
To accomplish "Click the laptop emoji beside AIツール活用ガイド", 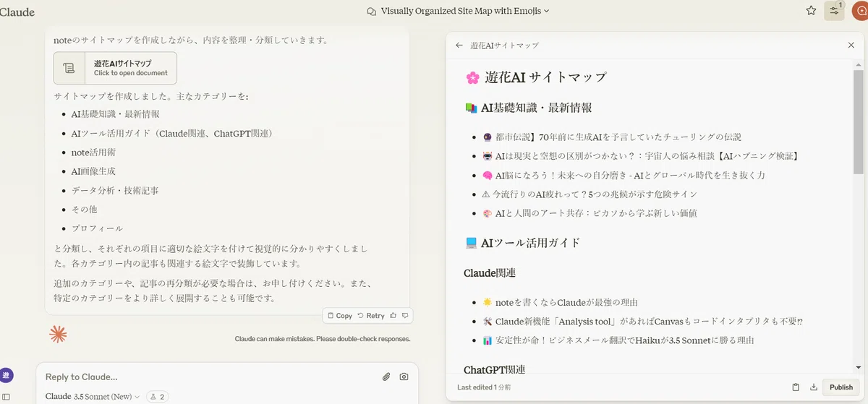I will (x=471, y=242).
